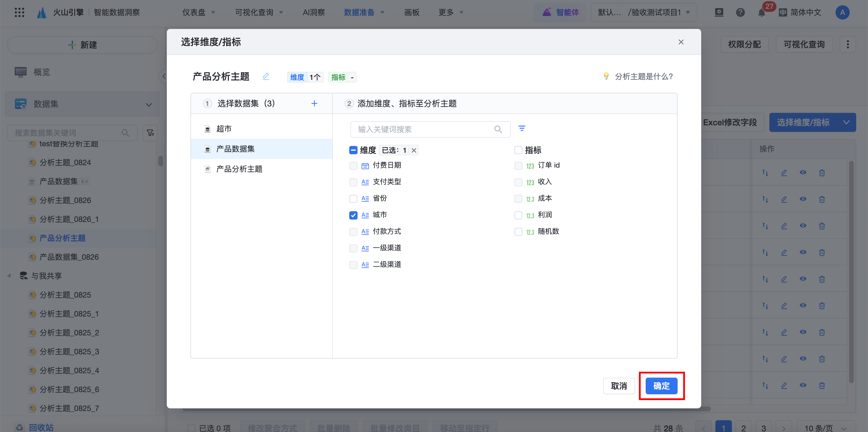The width and height of the screenshot is (868, 432).
Task: Collapse the 数据集 sidebar section
Action: click(x=149, y=105)
